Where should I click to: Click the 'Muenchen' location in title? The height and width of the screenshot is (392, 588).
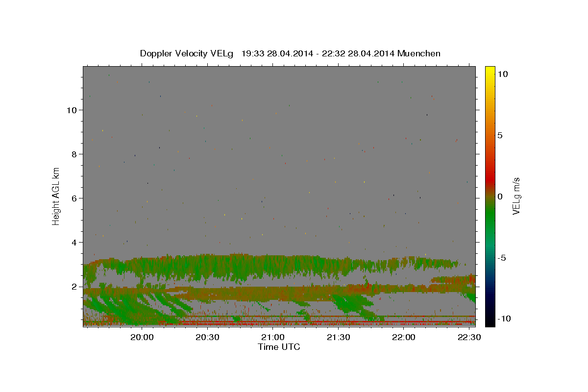[x=419, y=53]
